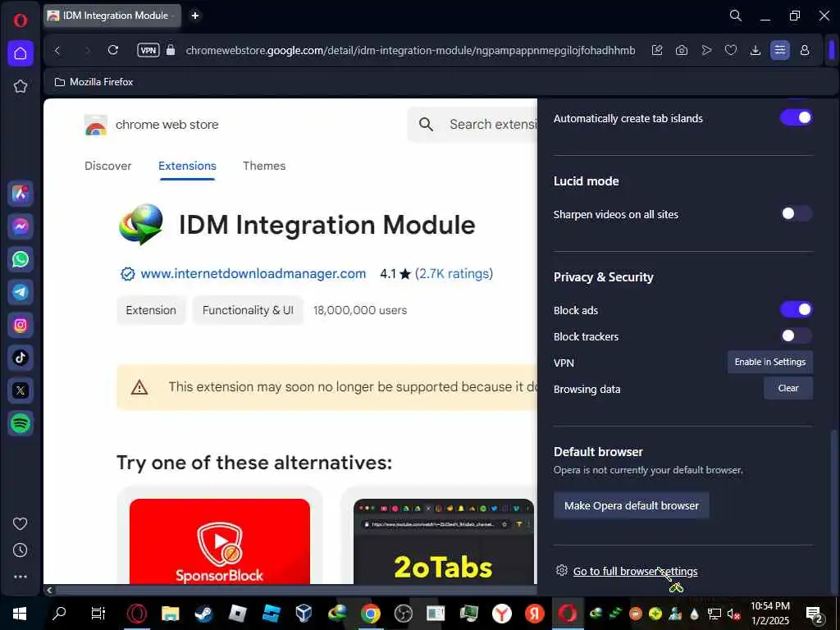Open TikTok in the sidebar

(21, 358)
